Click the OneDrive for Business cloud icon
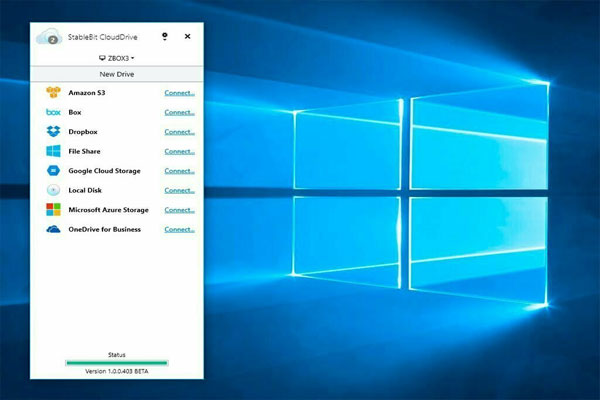The width and height of the screenshot is (600, 400). 53,229
